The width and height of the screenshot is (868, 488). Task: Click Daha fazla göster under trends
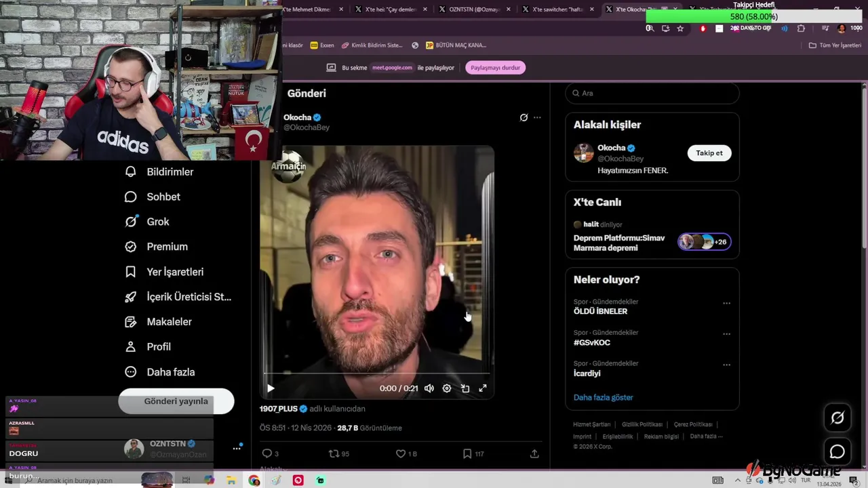coord(604,398)
